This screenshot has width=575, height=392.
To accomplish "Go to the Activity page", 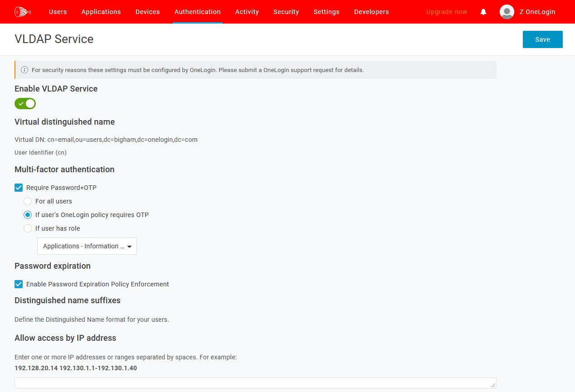I will click(247, 12).
